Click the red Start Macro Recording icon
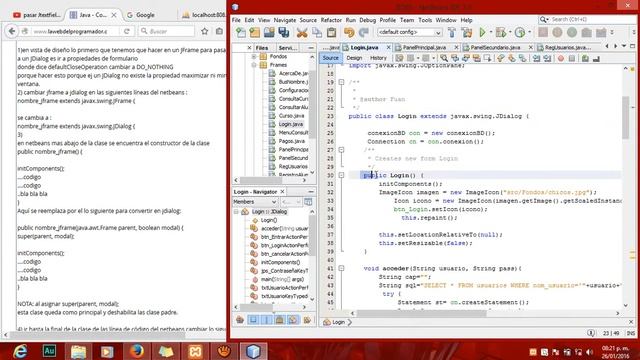Viewport: 640px width, 360px height. (561, 58)
